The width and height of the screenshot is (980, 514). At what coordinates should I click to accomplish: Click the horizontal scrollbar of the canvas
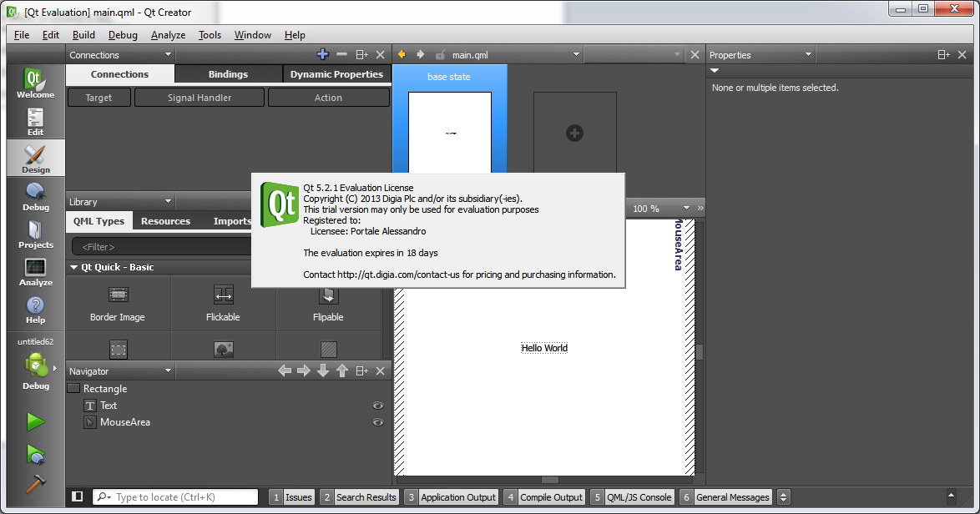click(549, 480)
